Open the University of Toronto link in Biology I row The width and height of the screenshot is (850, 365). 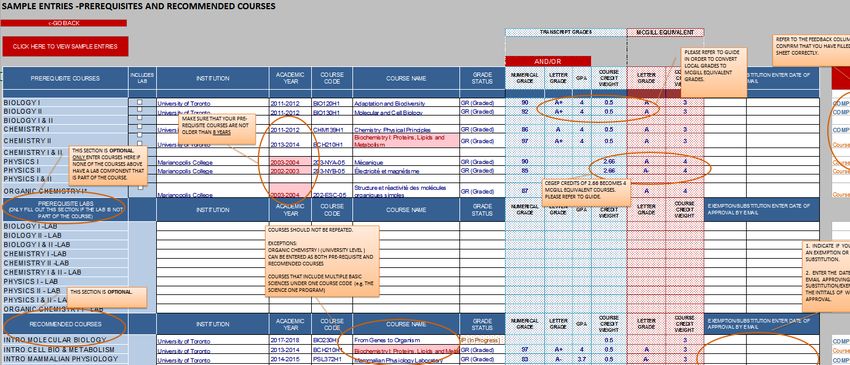tap(184, 103)
